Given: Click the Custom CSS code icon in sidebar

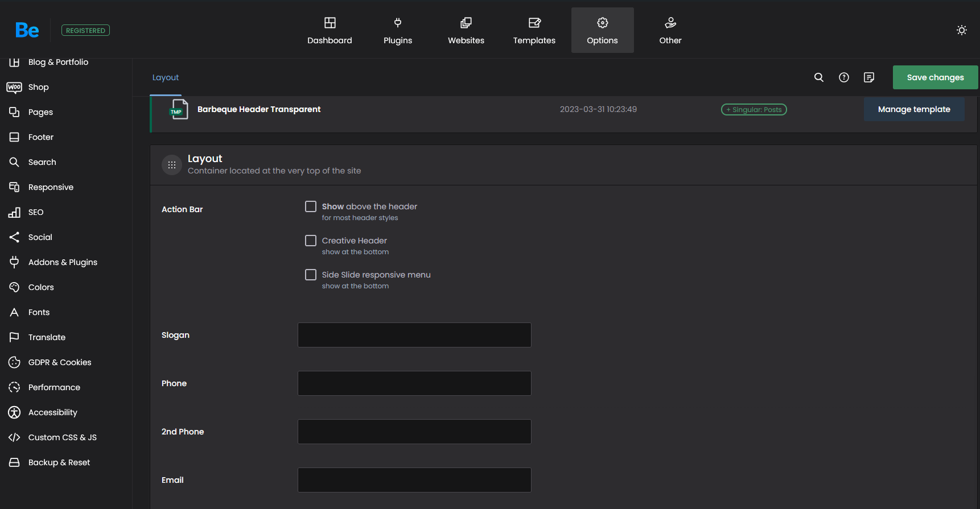Looking at the screenshot, I should (14, 437).
